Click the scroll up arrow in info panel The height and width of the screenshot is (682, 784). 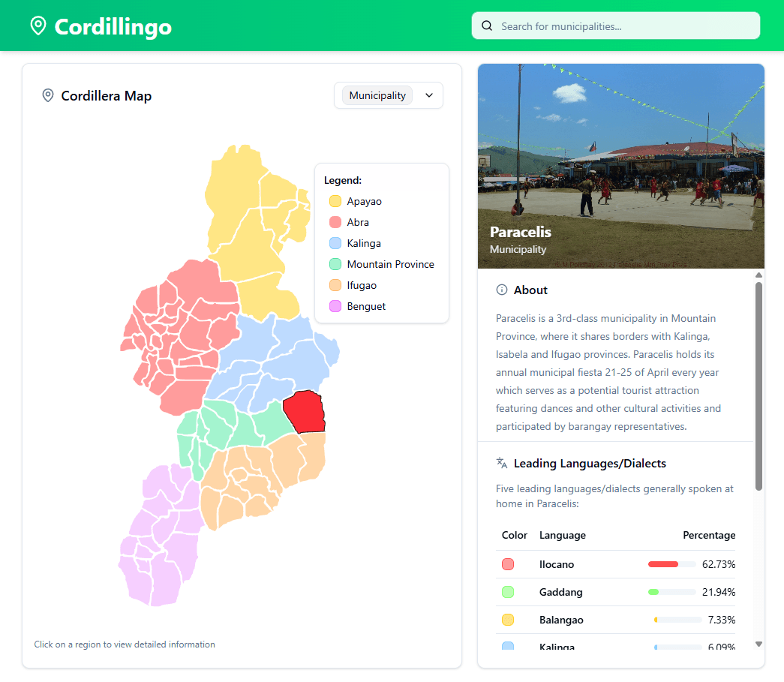[x=758, y=275]
